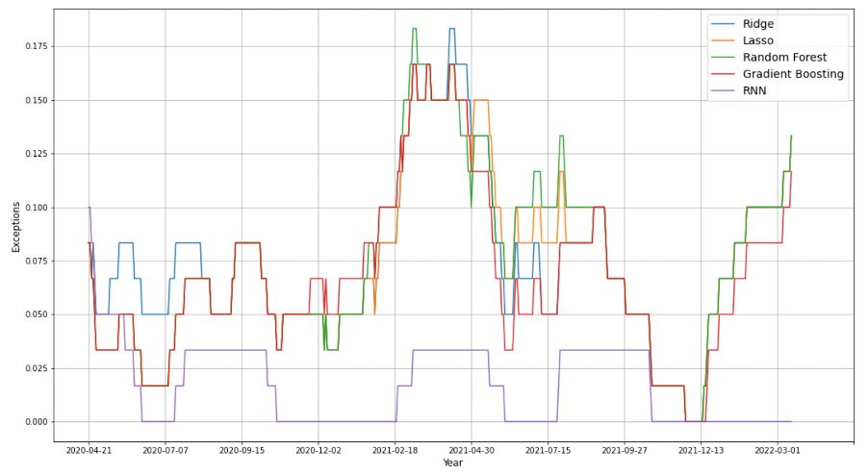
Task: Click the 2021-07-15 date tick label
Action: click(x=549, y=451)
